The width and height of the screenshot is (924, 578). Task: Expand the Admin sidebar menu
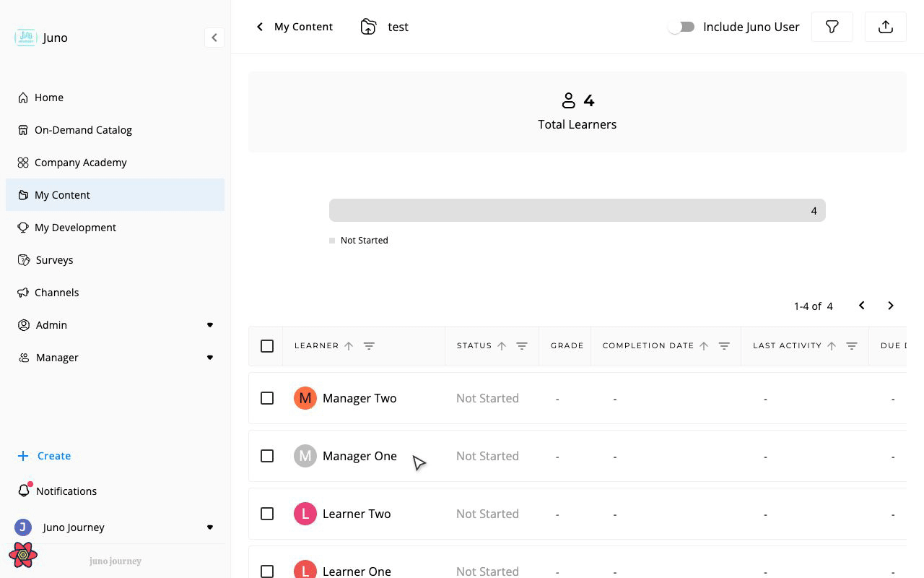51,325
